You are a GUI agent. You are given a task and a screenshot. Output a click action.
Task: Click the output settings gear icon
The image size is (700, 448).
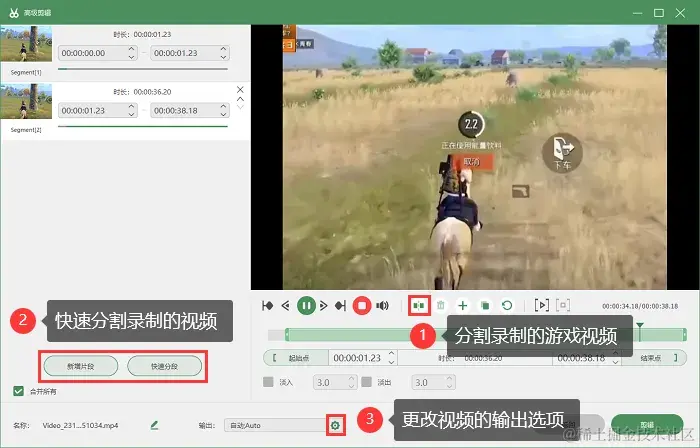click(x=335, y=426)
